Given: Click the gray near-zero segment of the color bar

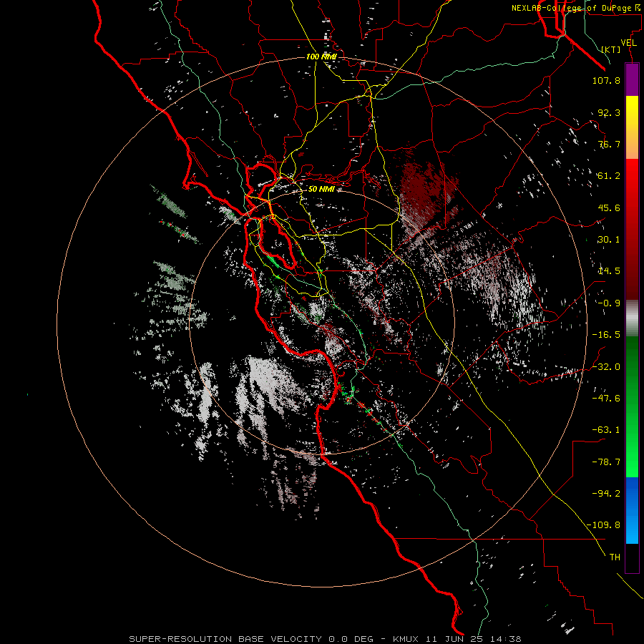Looking at the screenshot, I should [x=632, y=316].
